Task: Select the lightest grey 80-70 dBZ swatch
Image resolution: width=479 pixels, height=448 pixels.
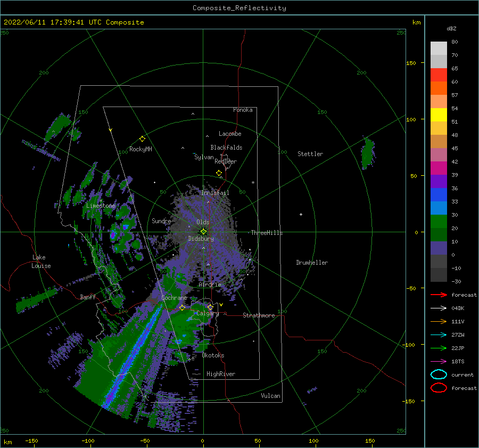Action: tap(439, 48)
